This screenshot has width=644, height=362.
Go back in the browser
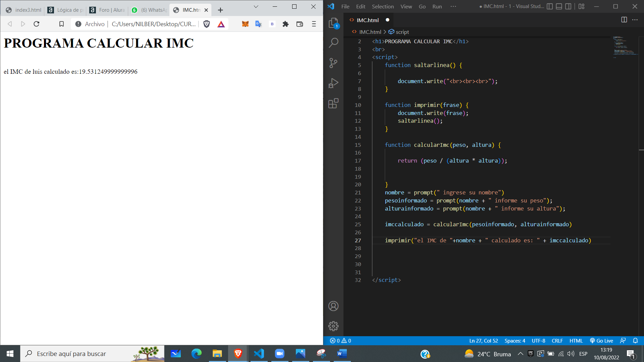[x=10, y=24]
